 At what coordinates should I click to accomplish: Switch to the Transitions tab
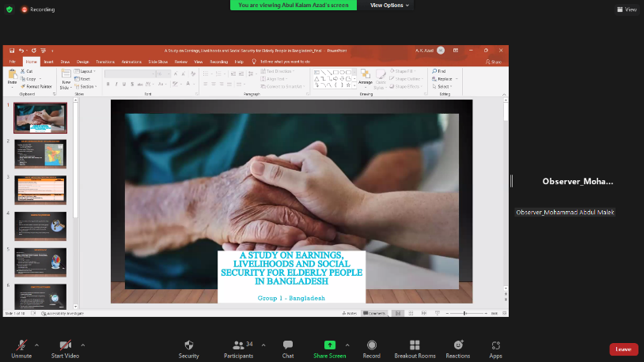click(x=105, y=62)
